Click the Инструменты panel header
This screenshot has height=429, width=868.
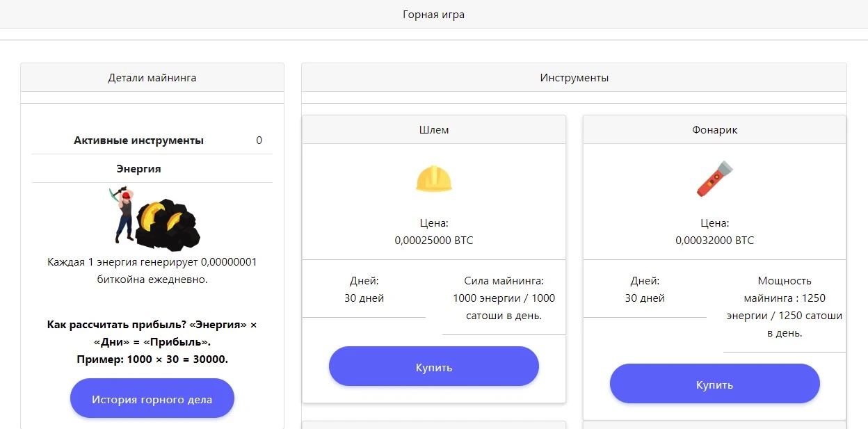pyautogui.click(x=574, y=77)
